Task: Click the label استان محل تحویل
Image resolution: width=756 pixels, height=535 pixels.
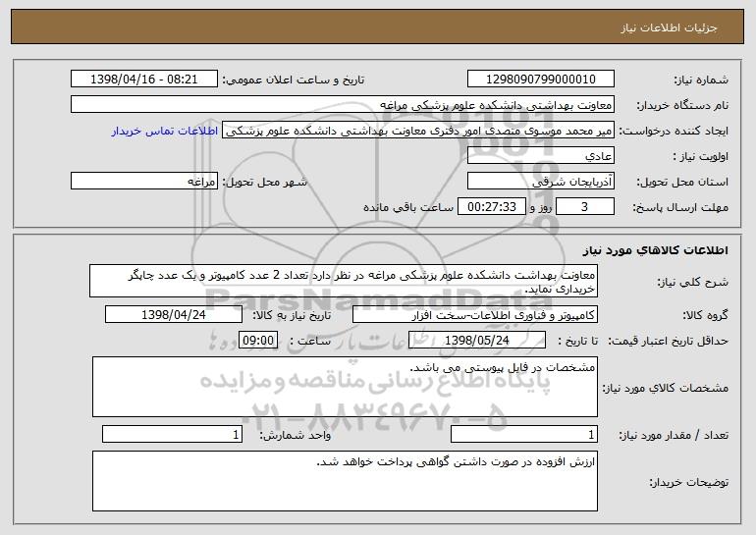Action: (x=682, y=183)
